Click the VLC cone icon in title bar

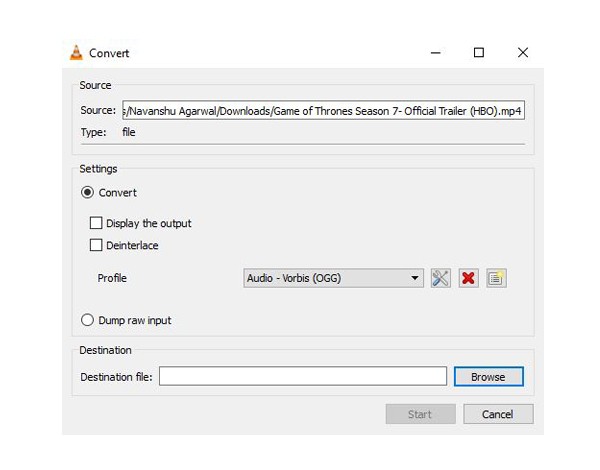point(76,53)
